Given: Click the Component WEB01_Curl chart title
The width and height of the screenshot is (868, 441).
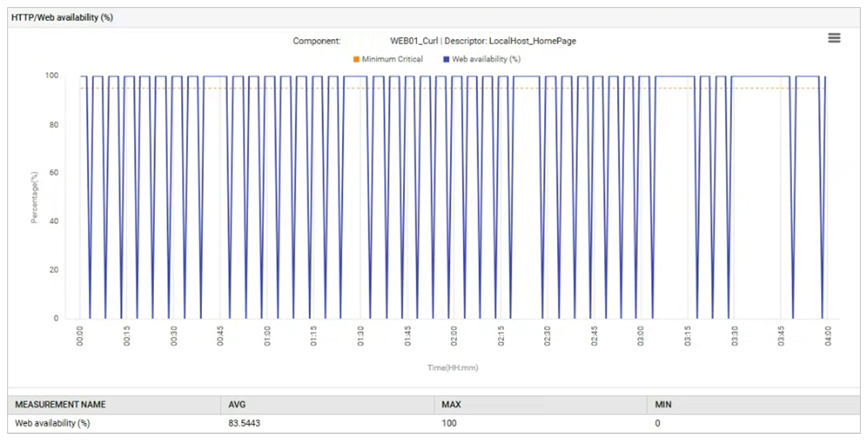Looking at the screenshot, I should (x=434, y=41).
